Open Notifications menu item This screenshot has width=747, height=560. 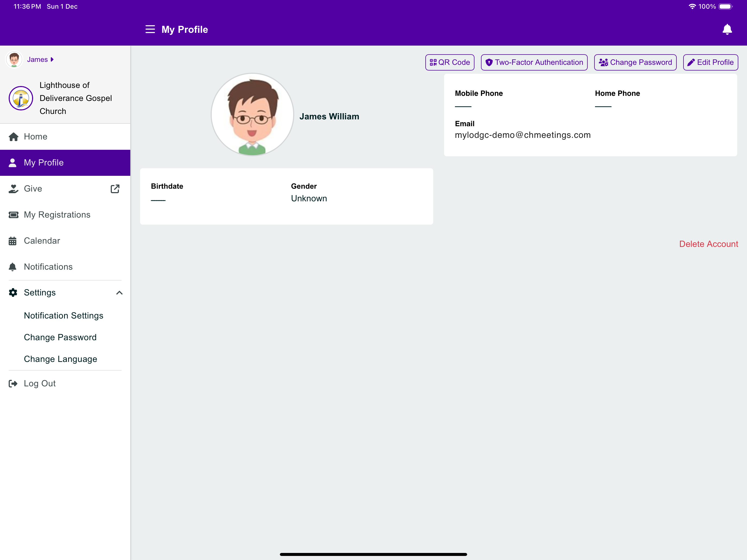point(65,267)
